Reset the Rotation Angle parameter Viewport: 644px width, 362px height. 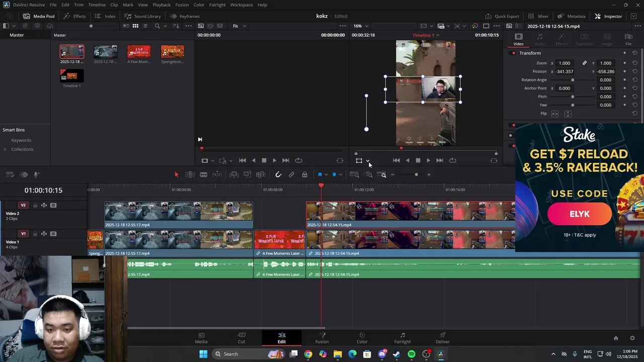point(635,80)
